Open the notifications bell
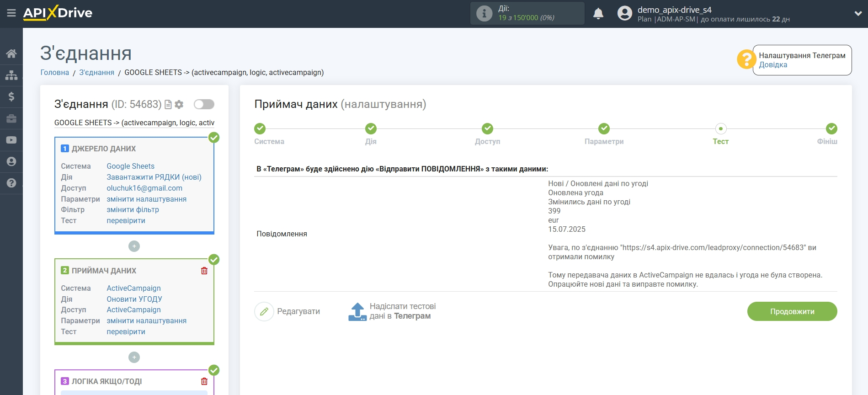Image resolution: width=868 pixels, height=395 pixels. point(598,14)
